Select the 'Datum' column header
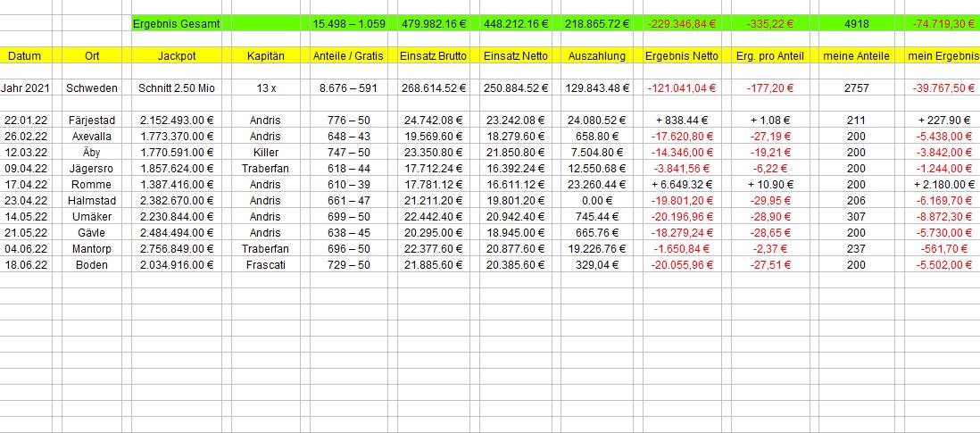Image resolution: width=980 pixels, height=433 pixels. (25, 55)
